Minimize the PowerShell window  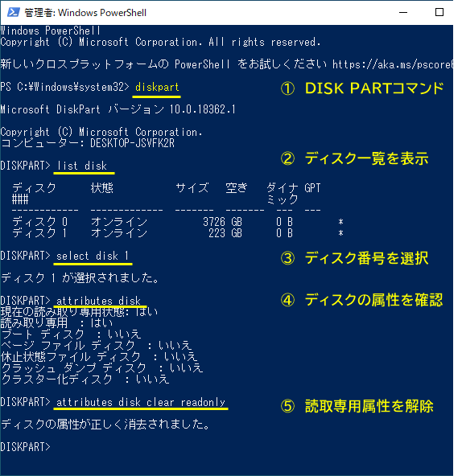pos(403,12)
